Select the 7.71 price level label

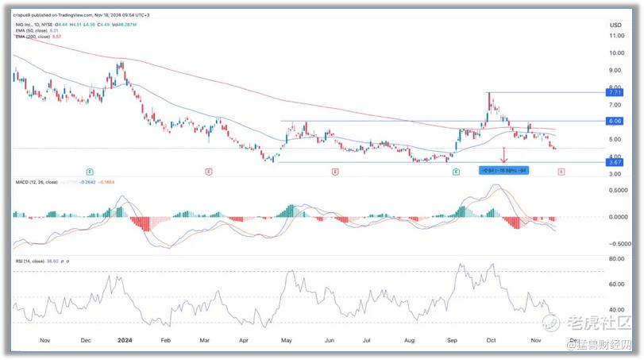pyautogui.click(x=615, y=92)
